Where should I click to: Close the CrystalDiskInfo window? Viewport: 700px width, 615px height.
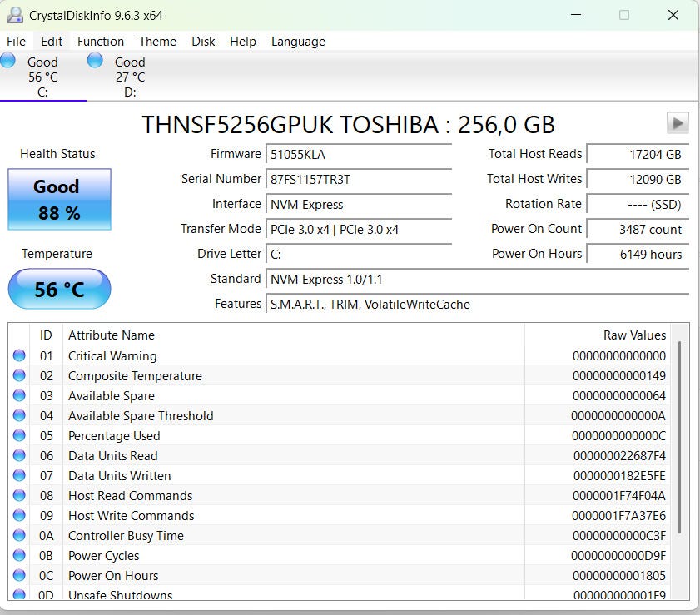click(x=673, y=15)
